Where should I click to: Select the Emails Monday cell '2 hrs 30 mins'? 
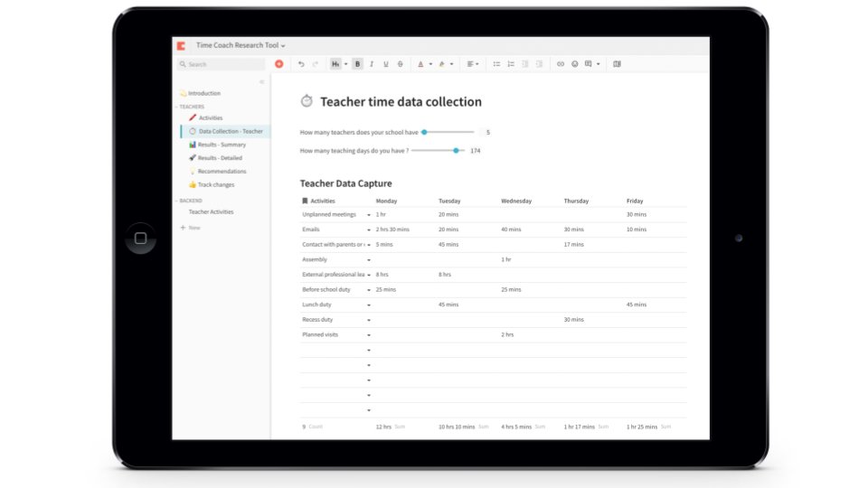pyautogui.click(x=392, y=229)
